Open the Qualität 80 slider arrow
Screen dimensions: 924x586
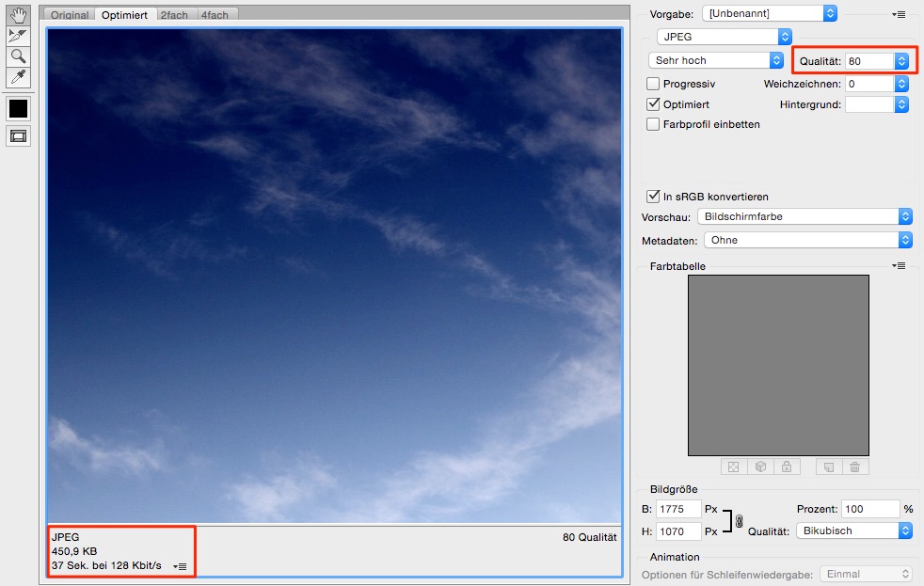click(901, 60)
